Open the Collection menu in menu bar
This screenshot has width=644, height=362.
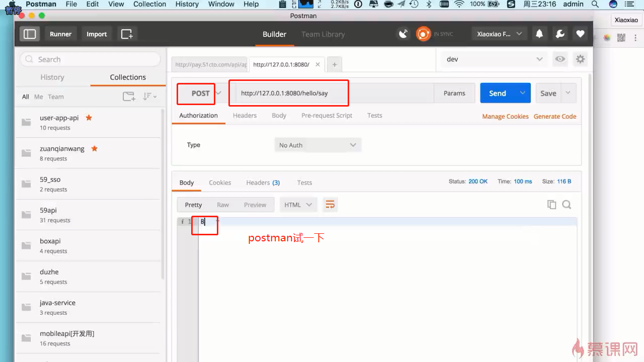coord(149,4)
